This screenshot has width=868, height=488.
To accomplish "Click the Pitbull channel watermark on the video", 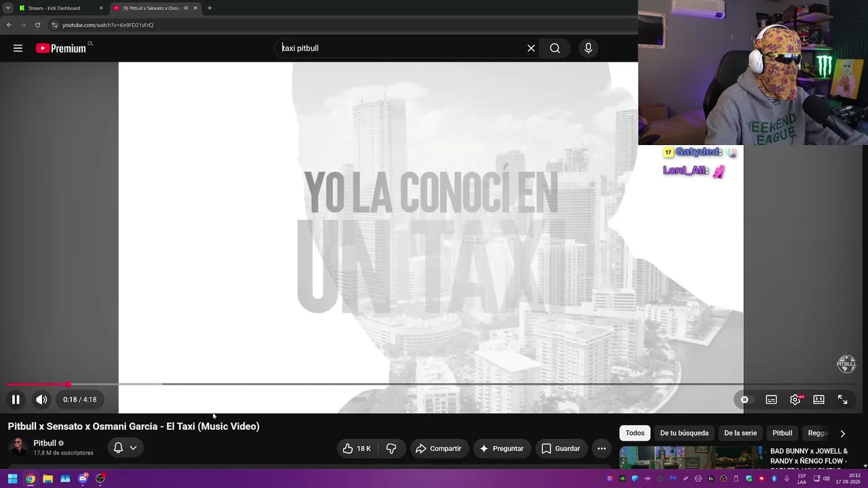I will [x=846, y=364].
